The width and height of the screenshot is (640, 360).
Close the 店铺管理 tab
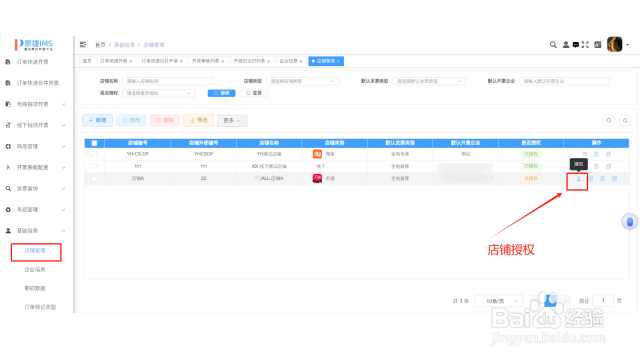(339, 61)
